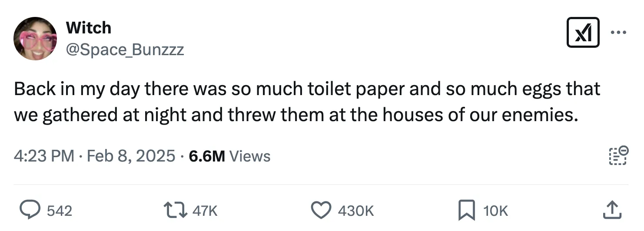Viewport: 644px width, 231px height.
Task: Click the 10K bookmarks count
Action: click(x=495, y=211)
